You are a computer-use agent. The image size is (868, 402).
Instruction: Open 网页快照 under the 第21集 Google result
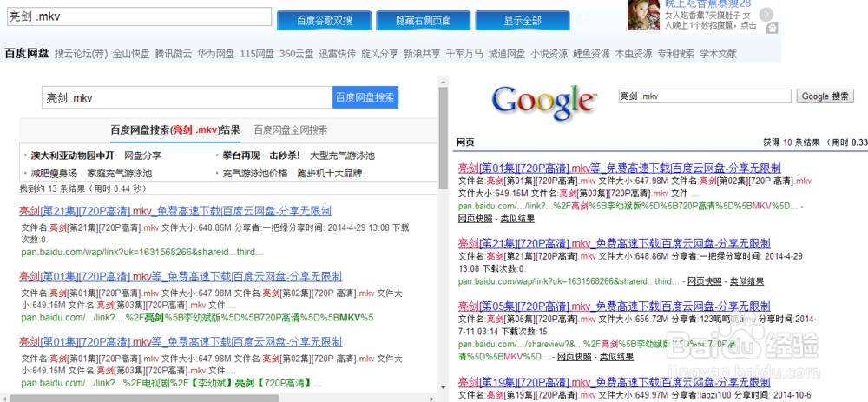pyautogui.click(x=704, y=281)
